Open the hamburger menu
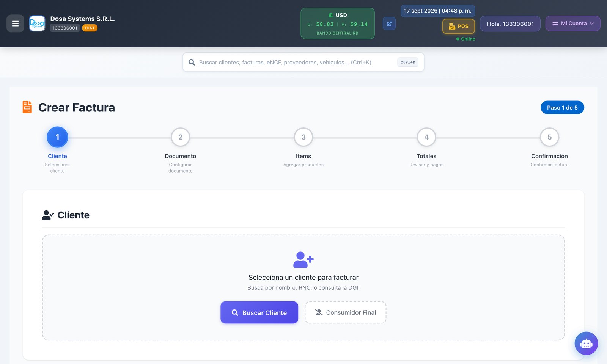This screenshot has width=607, height=364. 15,24
